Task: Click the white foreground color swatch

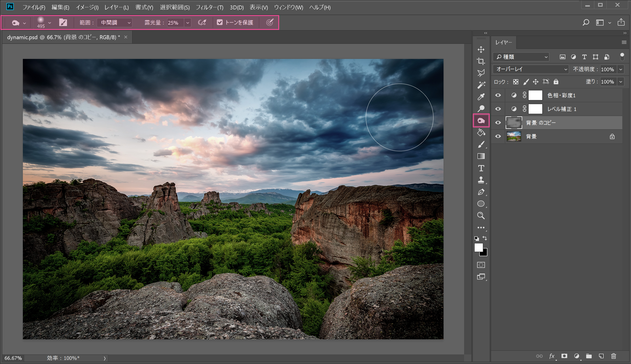Action: pyautogui.click(x=478, y=248)
